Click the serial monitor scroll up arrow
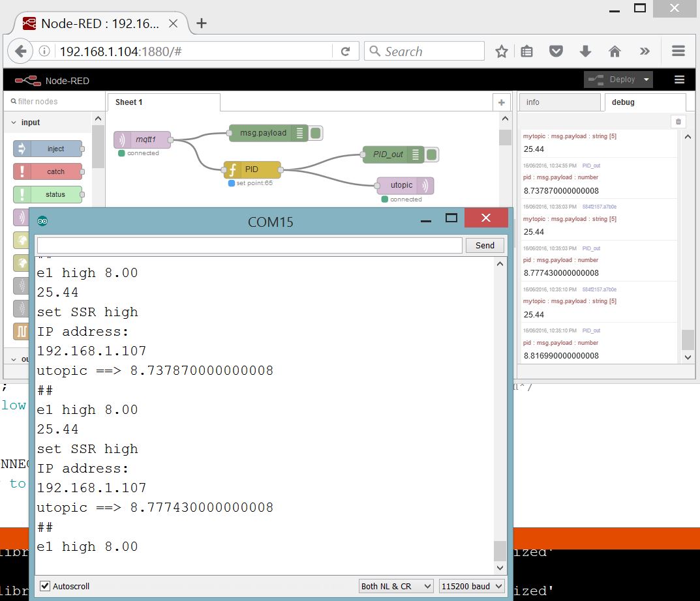This screenshot has width=700, height=601. [500, 264]
